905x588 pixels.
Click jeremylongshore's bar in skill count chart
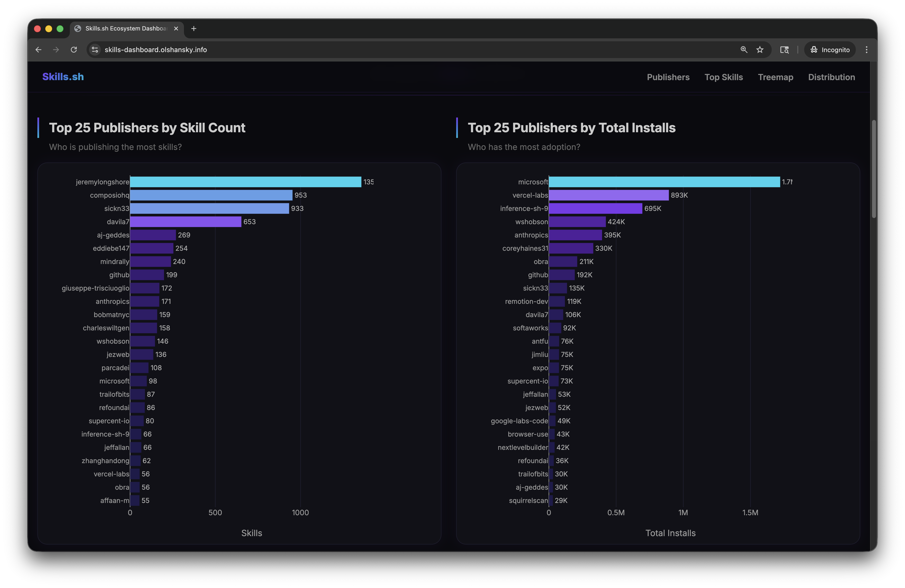[245, 182]
